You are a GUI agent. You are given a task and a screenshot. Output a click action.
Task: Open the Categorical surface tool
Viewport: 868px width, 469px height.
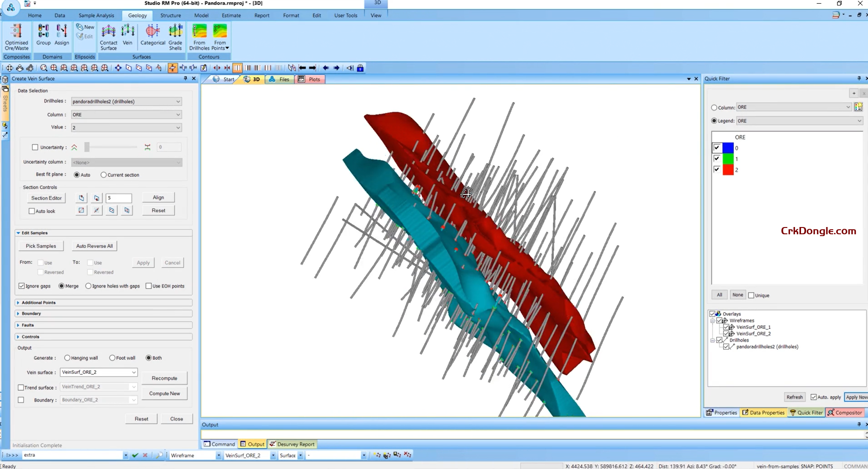[x=153, y=35]
